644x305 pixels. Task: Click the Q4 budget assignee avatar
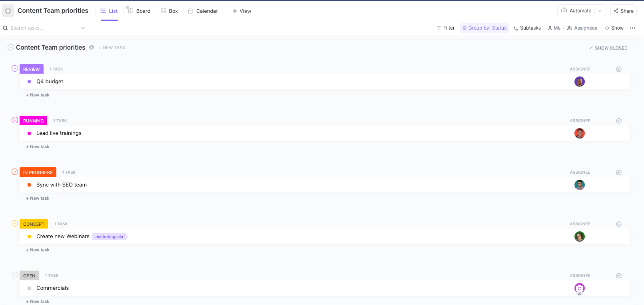coord(579,82)
